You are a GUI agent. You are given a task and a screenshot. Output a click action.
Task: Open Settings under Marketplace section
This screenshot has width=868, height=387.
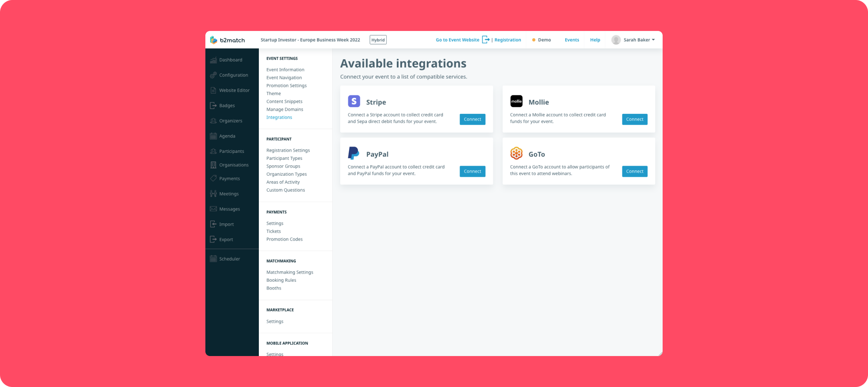tap(275, 322)
